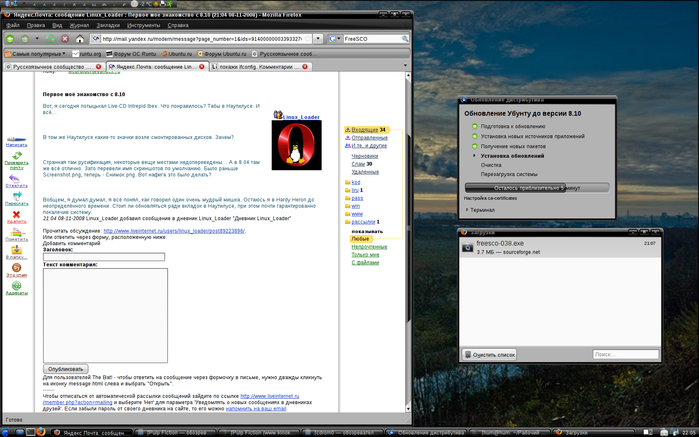Open the URL bar history dropdown
Image resolution: width=699 pixels, height=437 pixels.
coord(318,39)
